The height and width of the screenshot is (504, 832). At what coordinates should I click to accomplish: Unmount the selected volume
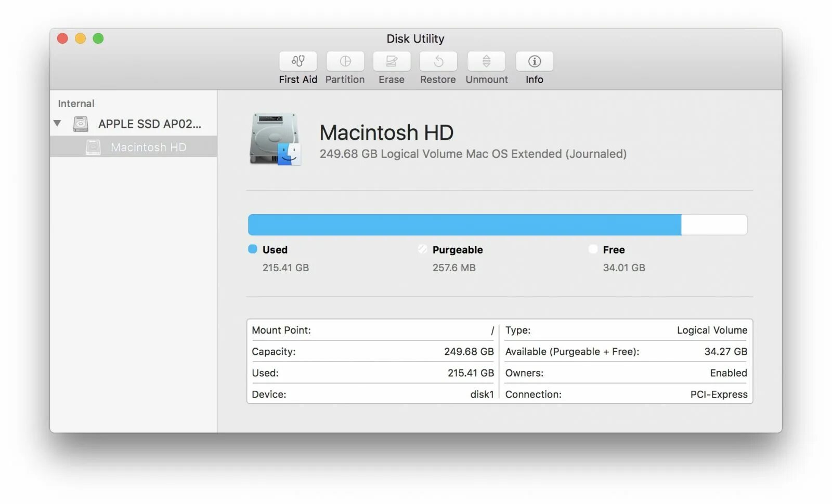(486, 68)
